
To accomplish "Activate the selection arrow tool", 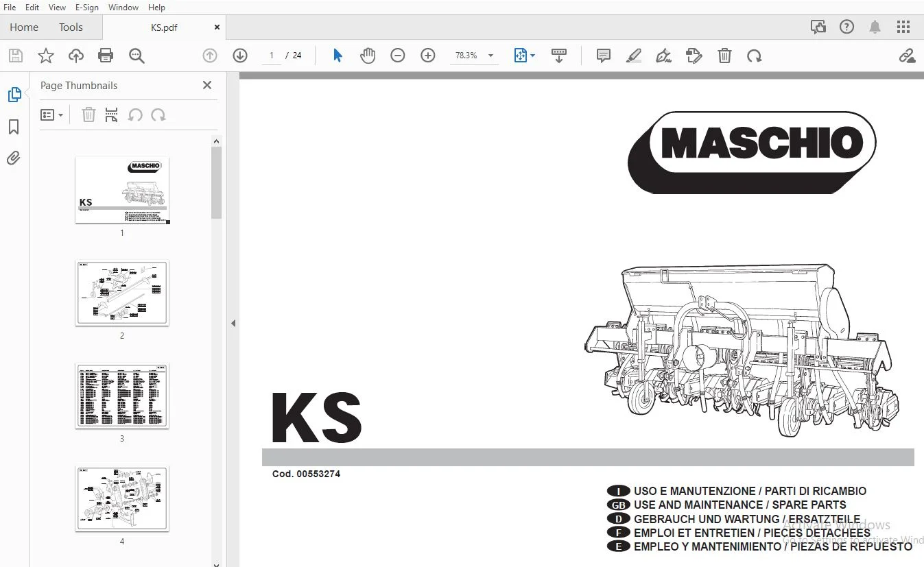I will pos(337,56).
